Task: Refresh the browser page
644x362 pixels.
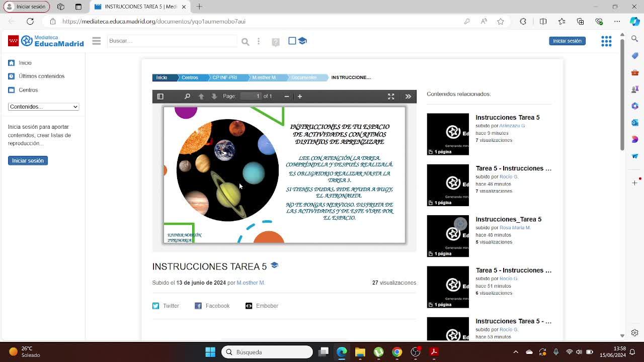Action: tap(30, 22)
